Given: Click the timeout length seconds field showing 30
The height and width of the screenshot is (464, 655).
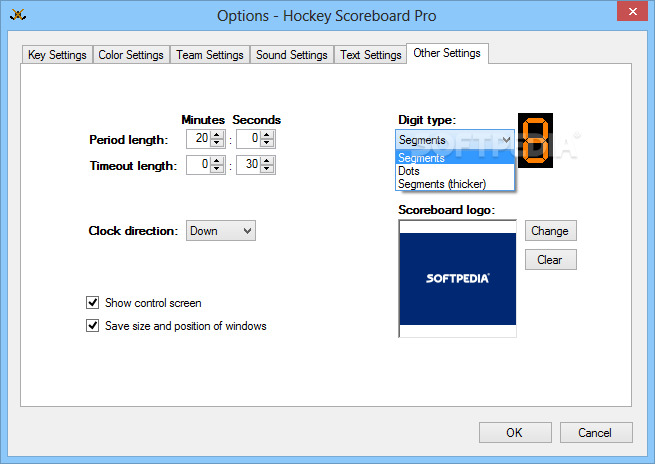Looking at the screenshot, I should click(x=249, y=165).
